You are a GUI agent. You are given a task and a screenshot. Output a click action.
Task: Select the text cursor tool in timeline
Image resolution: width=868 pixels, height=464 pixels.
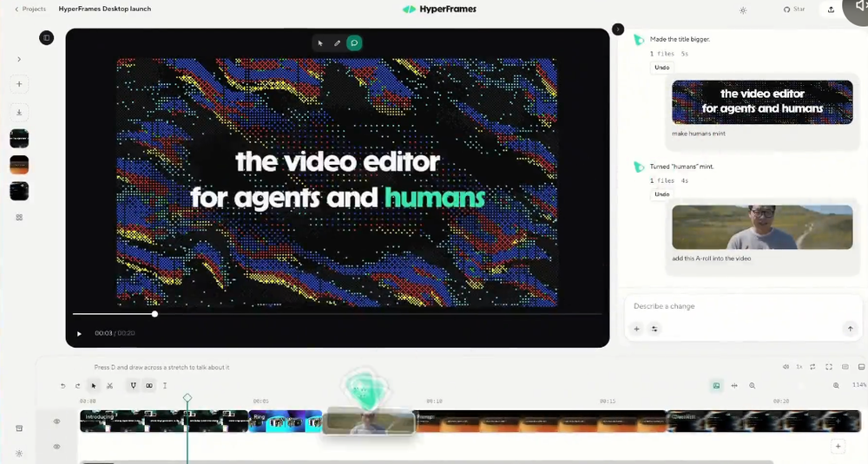tap(165, 386)
